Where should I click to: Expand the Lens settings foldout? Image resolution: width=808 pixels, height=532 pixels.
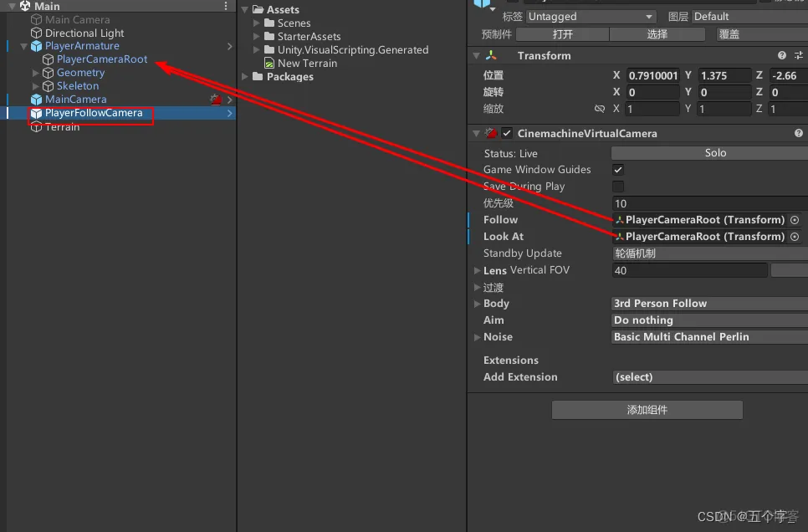click(x=477, y=270)
